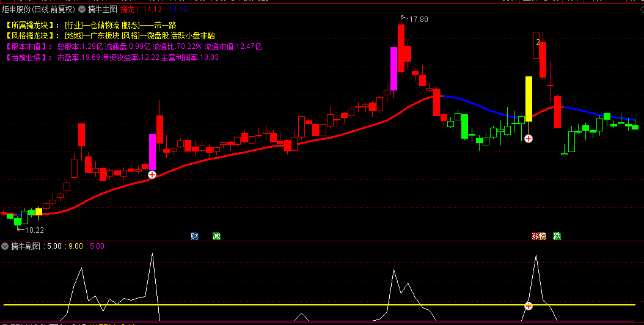This screenshot has width=644, height=325.
Task: Click the 10.22 low price label
Action: [34, 230]
